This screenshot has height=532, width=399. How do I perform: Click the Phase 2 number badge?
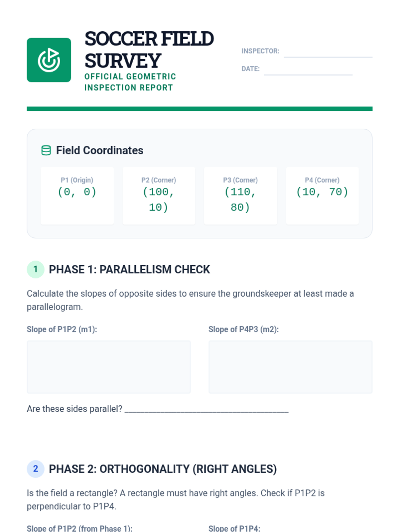[x=35, y=469]
